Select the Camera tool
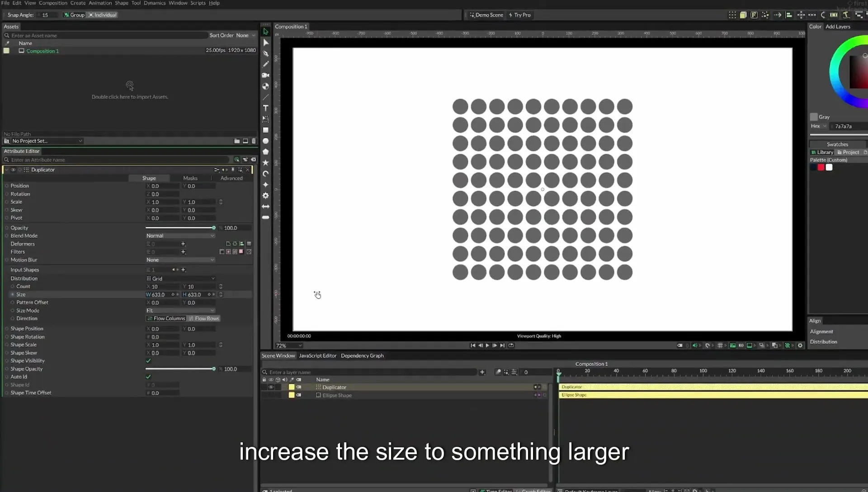 tap(265, 75)
